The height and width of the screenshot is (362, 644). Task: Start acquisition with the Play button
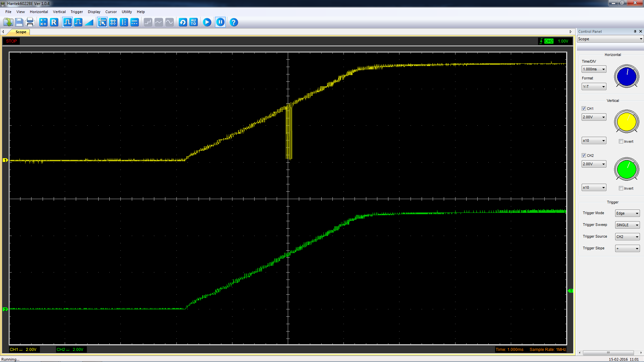pyautogui.click(x=207, y=22)
